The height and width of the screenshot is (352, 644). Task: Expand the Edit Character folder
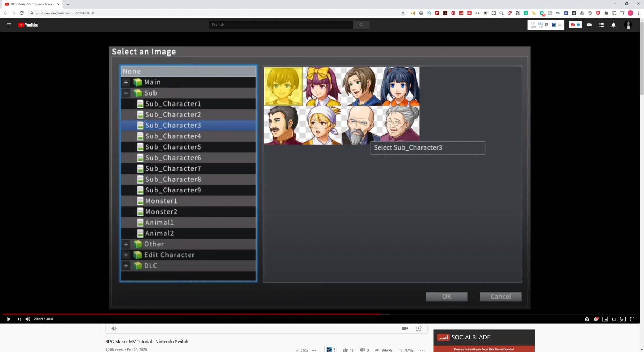point(126,255)
